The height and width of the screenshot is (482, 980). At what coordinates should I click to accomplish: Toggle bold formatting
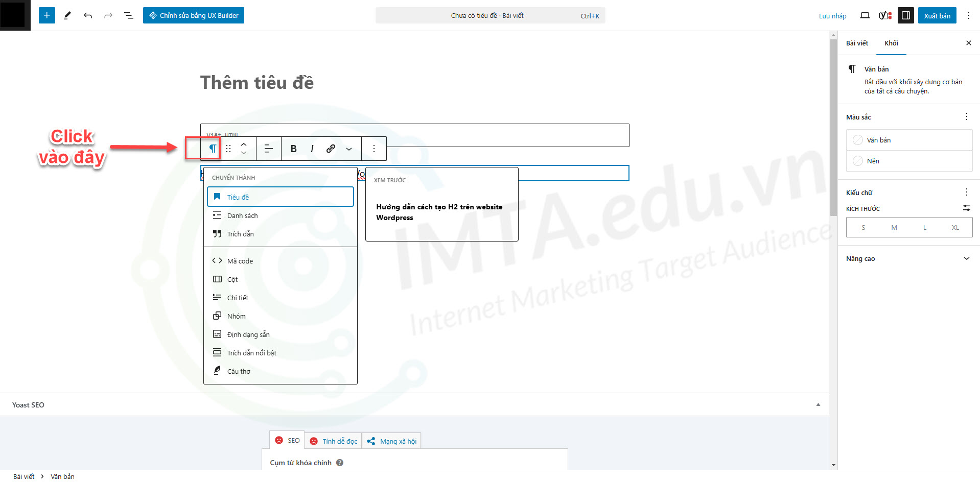293,149
